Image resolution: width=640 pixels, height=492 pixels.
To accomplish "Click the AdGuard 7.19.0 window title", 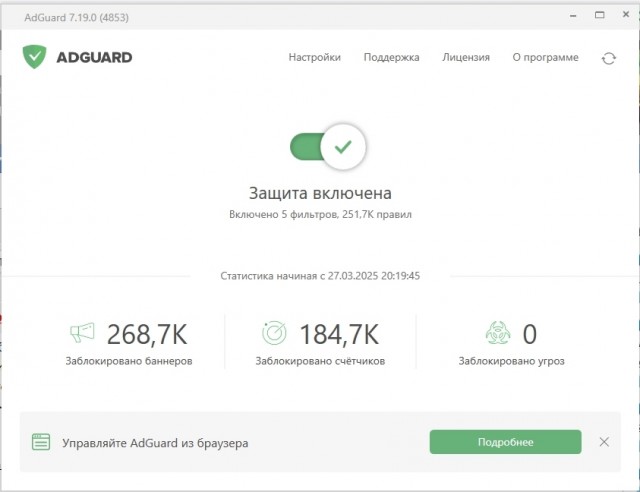I will pyautogui.click(x=76, y=18).
